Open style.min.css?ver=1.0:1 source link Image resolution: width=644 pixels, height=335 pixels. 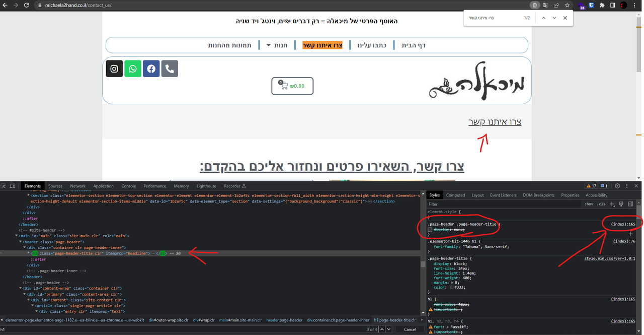(x=609, y=258)
